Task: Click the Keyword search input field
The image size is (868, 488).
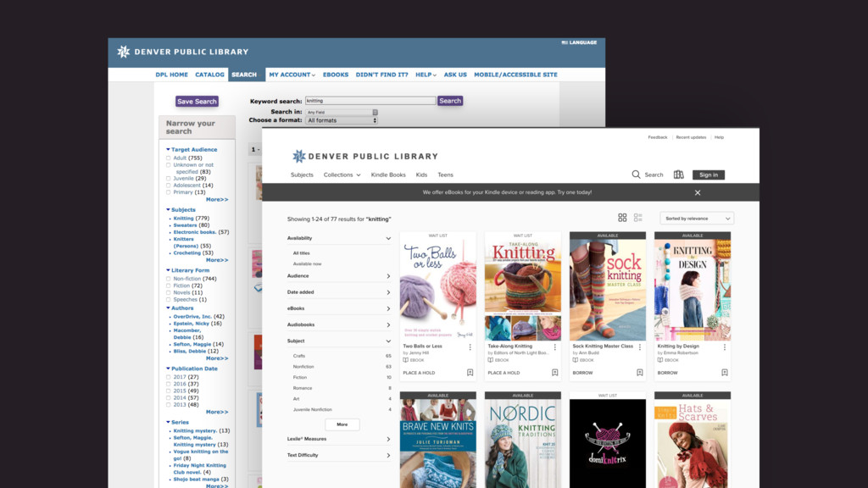Action: coord(370,101)
